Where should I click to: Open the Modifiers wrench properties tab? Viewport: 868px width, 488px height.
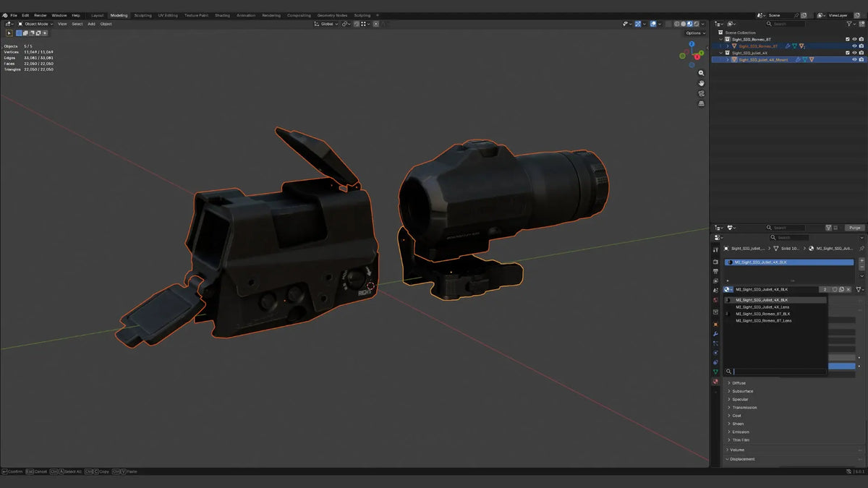(x=715, y=334)
